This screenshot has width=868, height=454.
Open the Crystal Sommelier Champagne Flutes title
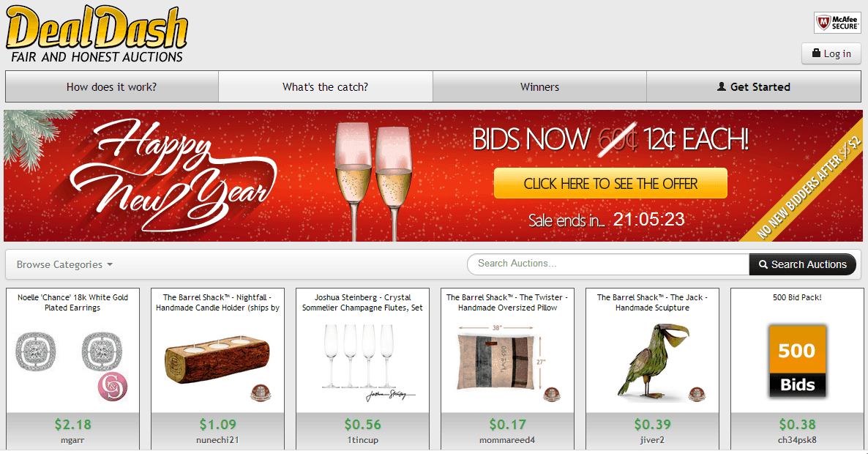tap(362, 302)
